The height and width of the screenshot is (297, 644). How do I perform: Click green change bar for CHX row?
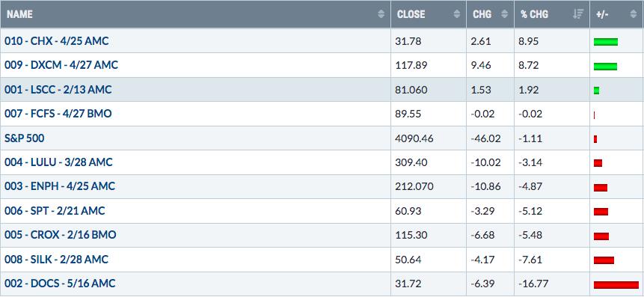606,41
